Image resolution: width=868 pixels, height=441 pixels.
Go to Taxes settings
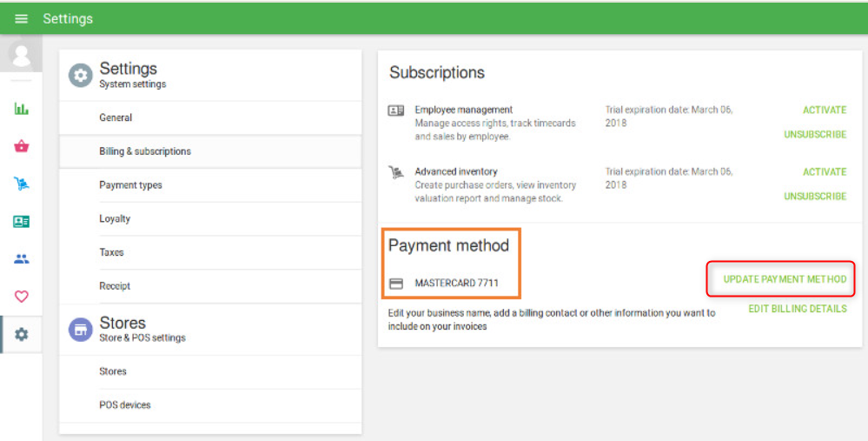pyautogui.click(x=111, y=252)
